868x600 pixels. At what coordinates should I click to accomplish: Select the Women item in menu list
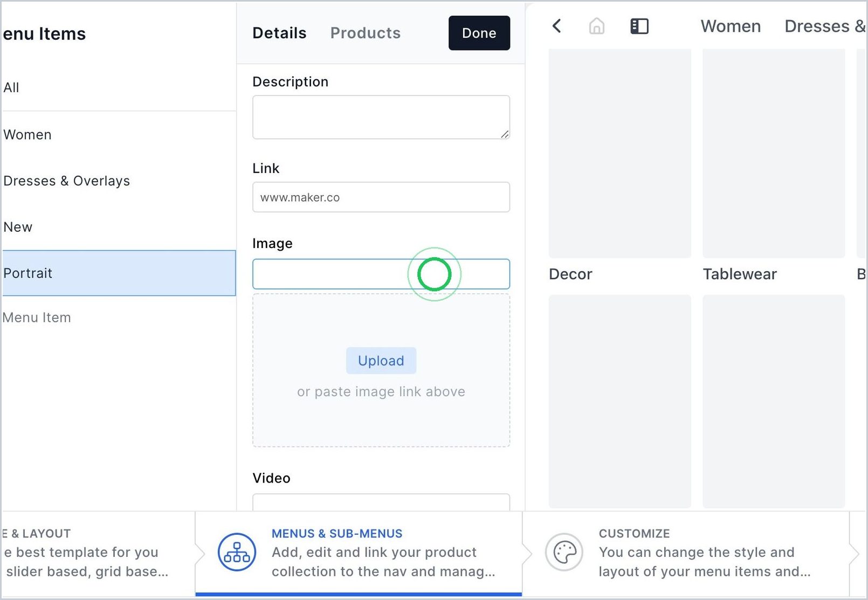pyautogui.click(x=119, y=134)
